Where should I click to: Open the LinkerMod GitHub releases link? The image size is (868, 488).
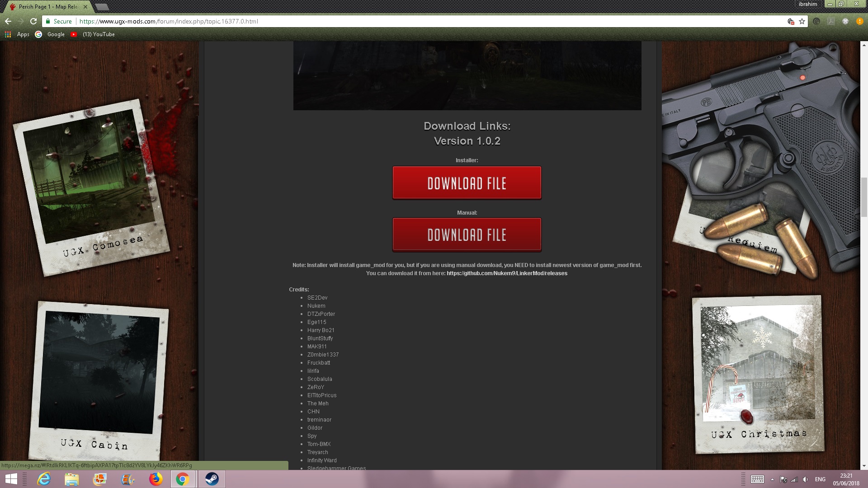point(507,273)
